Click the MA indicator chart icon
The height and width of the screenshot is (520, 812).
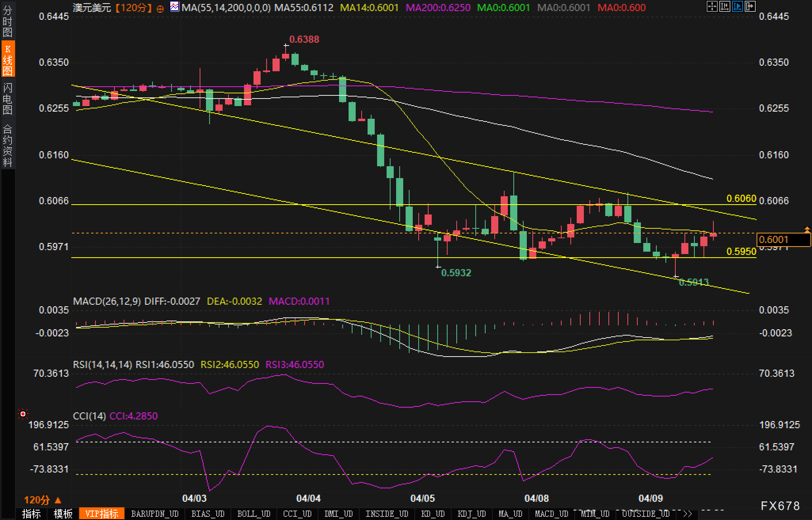pyautogui.click(x=174, y=7)
